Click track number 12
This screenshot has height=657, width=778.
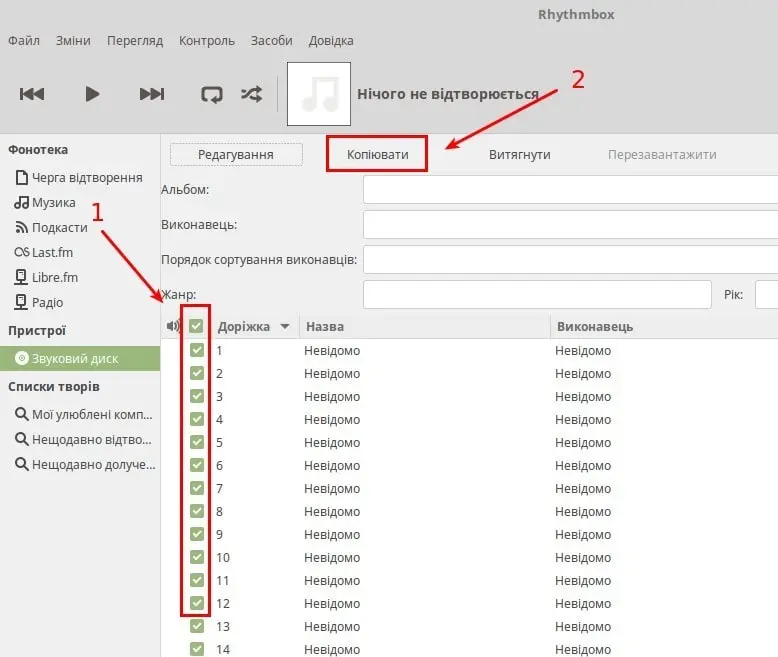[x=223, y=603]
